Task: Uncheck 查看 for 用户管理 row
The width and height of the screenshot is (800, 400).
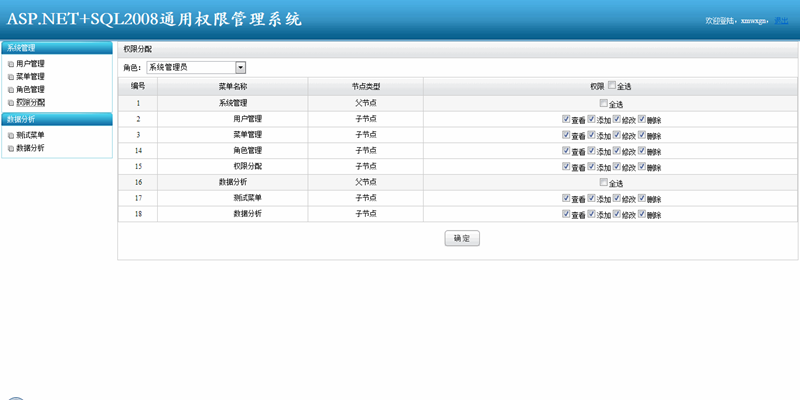Action: (x=566, y=119)
